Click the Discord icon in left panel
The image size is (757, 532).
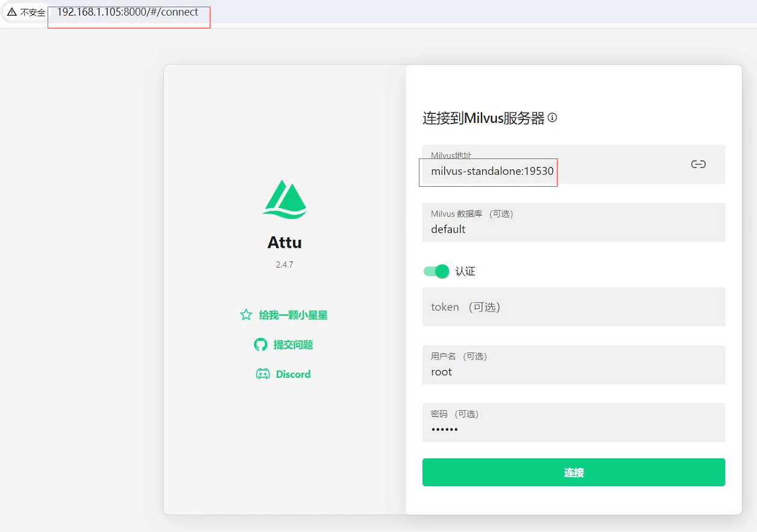pyautogui.click(x=263, y=374)
